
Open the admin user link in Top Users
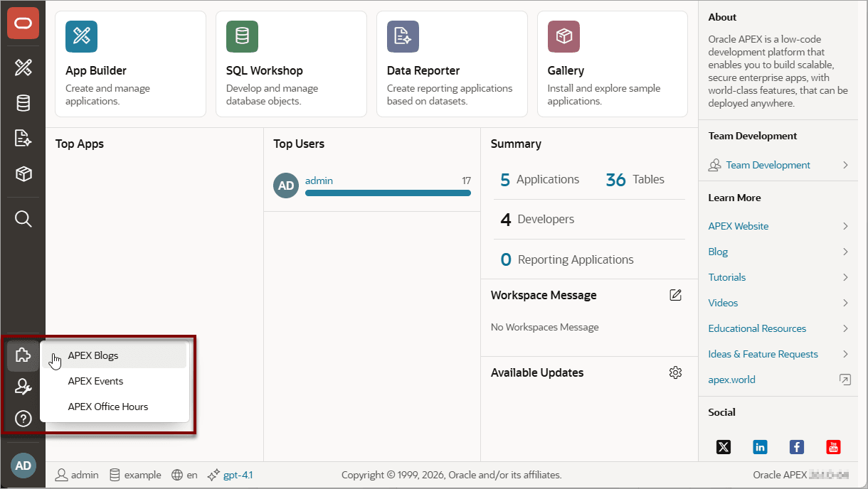tap(319, 181)
